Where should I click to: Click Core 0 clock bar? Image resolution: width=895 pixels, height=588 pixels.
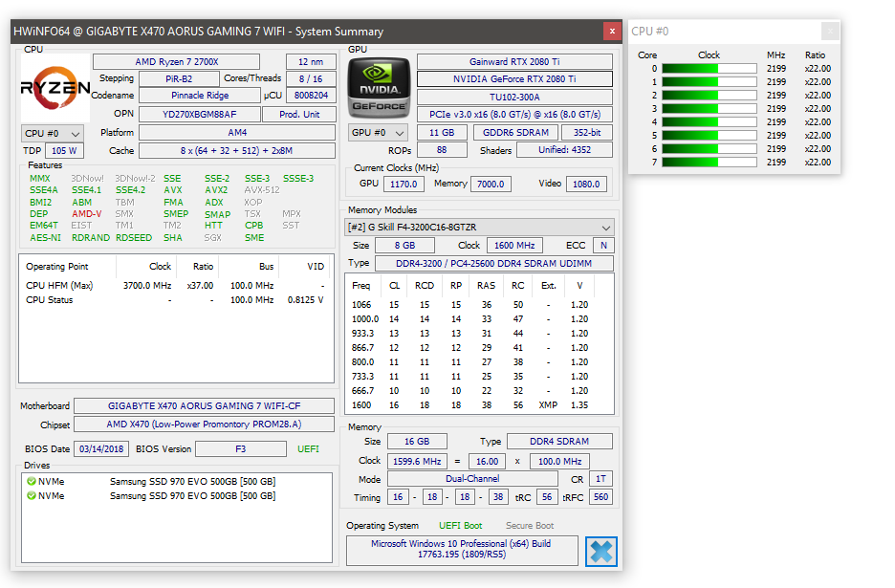pos(709,69)
